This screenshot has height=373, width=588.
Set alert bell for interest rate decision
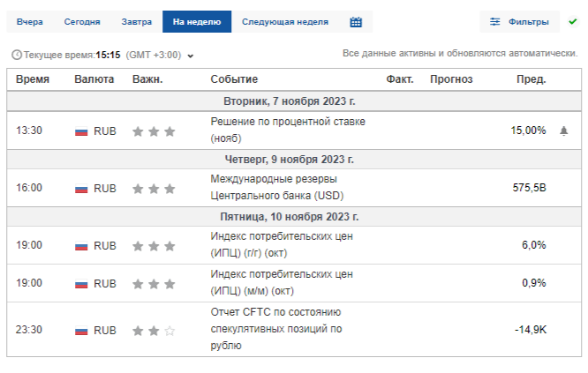pos(564,131)
